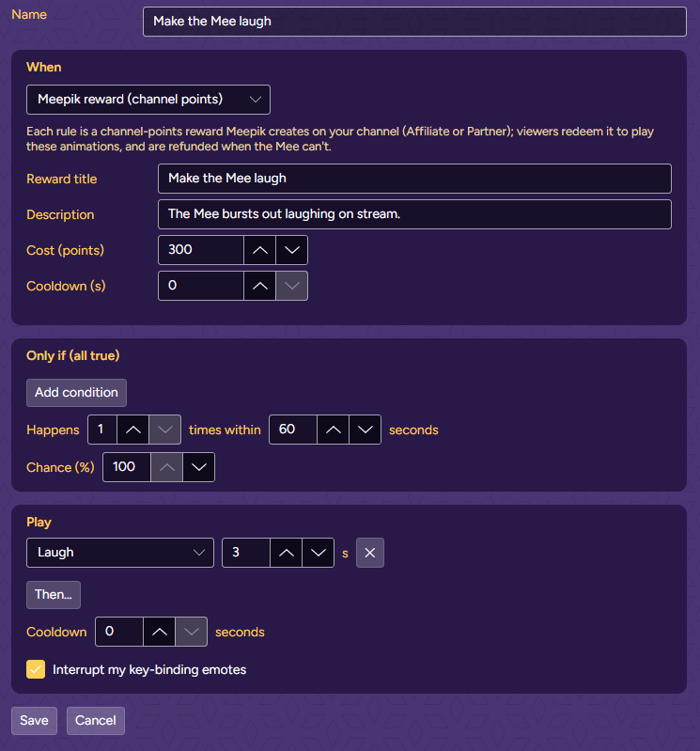Viewport: 700px width, 751px height.
Task: Click the Laugh duration value 3
Action: coord(246,553)
